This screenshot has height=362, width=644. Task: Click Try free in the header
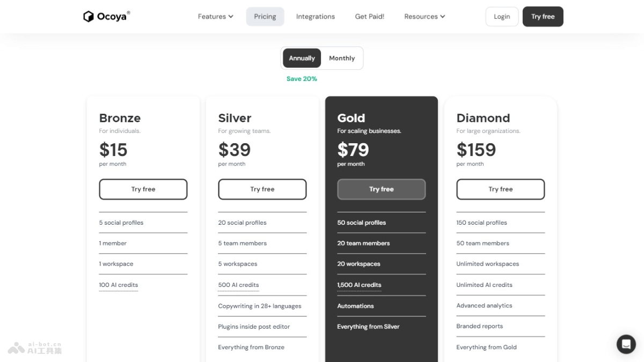coord(543,17)
